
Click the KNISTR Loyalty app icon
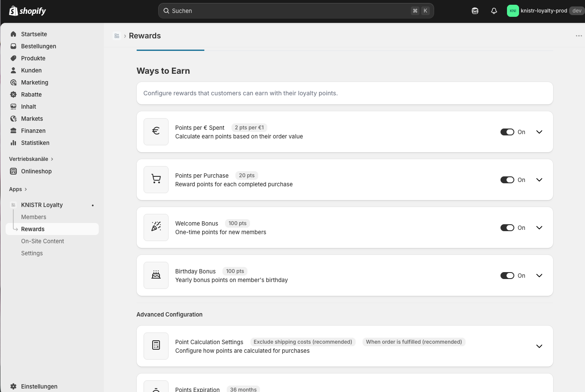click(x=13, y=205)
